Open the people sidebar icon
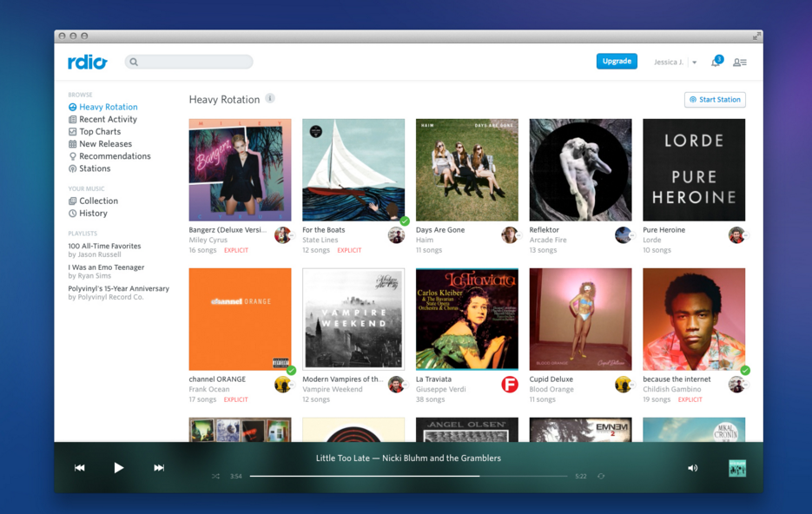812x514 pixels. coord(740,63)
